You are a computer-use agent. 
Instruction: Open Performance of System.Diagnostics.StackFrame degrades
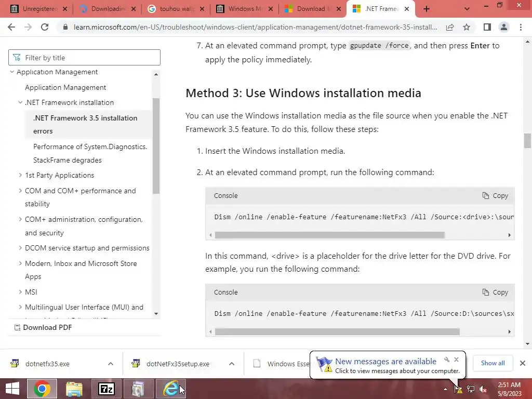90,153
